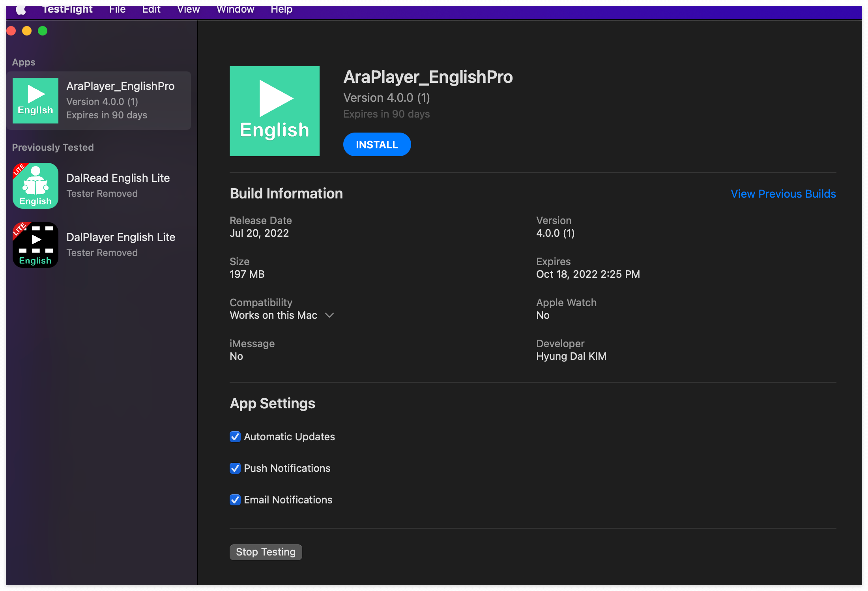Disable Push Notifications checkbox
Image resolution: width=868 pixels, height=591 pixels.
(x=235, y=468)
